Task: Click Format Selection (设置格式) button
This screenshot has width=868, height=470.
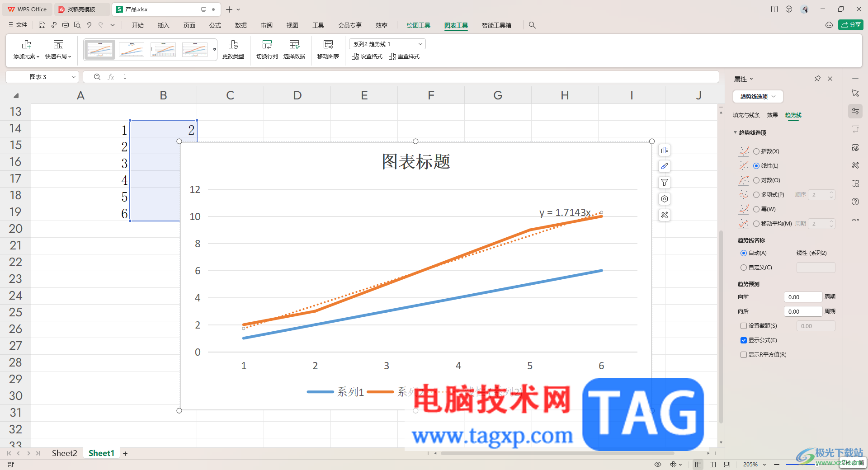Action: pos(367,56)
